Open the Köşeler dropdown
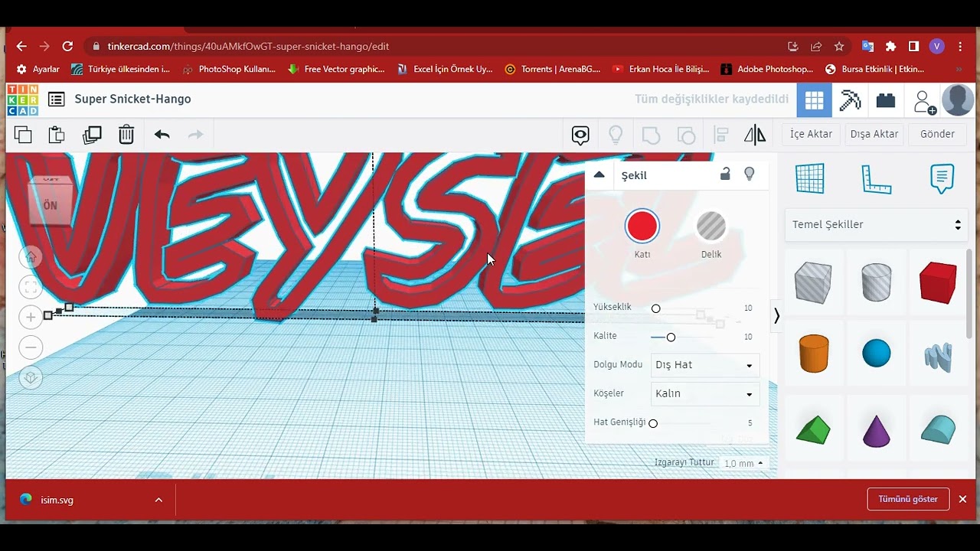980x551 pixels. point(705,394)
